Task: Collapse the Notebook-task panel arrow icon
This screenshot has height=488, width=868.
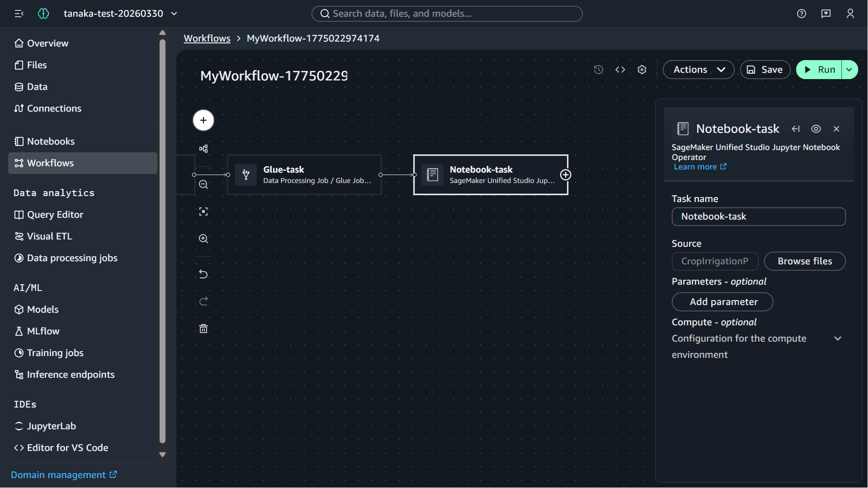Action: click(x=796, y=129)
